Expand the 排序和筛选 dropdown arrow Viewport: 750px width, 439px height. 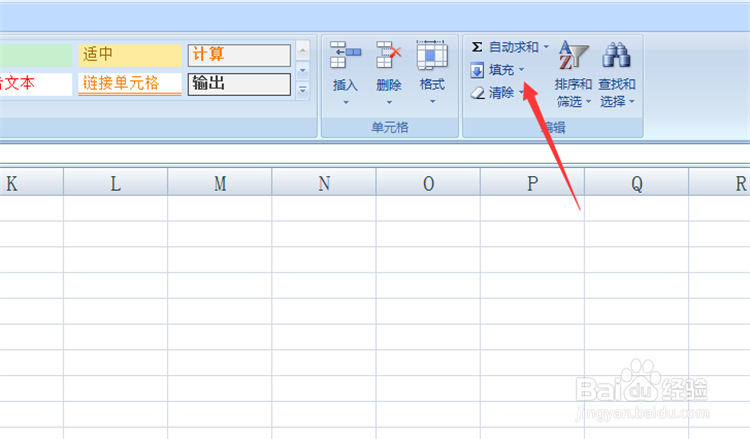[588, 101]
